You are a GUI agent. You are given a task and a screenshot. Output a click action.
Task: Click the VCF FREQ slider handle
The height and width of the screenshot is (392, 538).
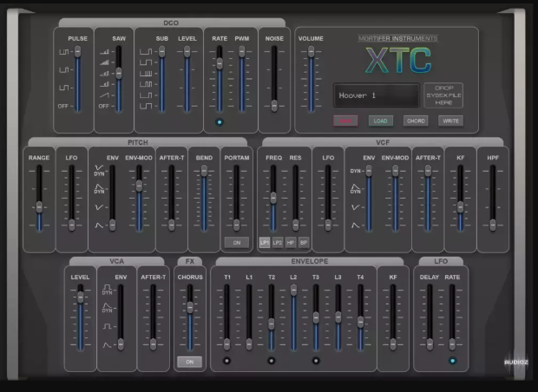point(273,198)
